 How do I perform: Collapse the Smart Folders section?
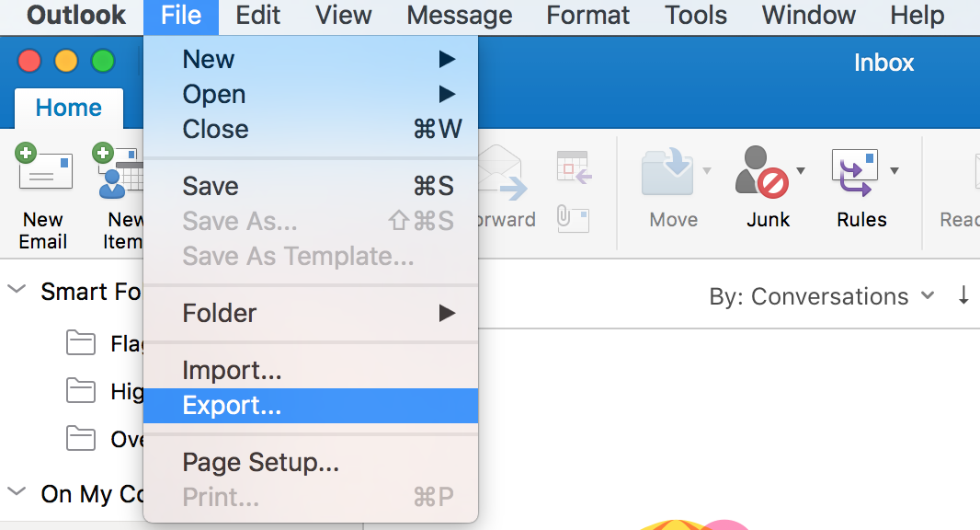(15, 288)
